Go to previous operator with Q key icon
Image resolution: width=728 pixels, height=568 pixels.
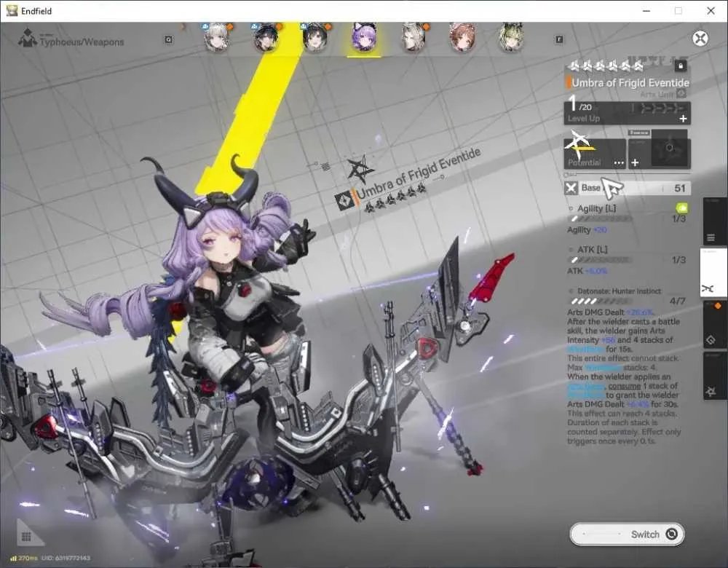coord(169,39)
